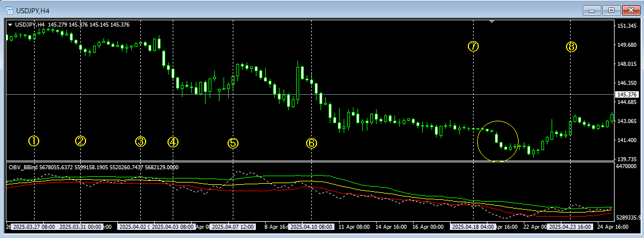Click the 14 Apr 16:00 time axis label
Screen dimensions: 644x238
(390, 226)
